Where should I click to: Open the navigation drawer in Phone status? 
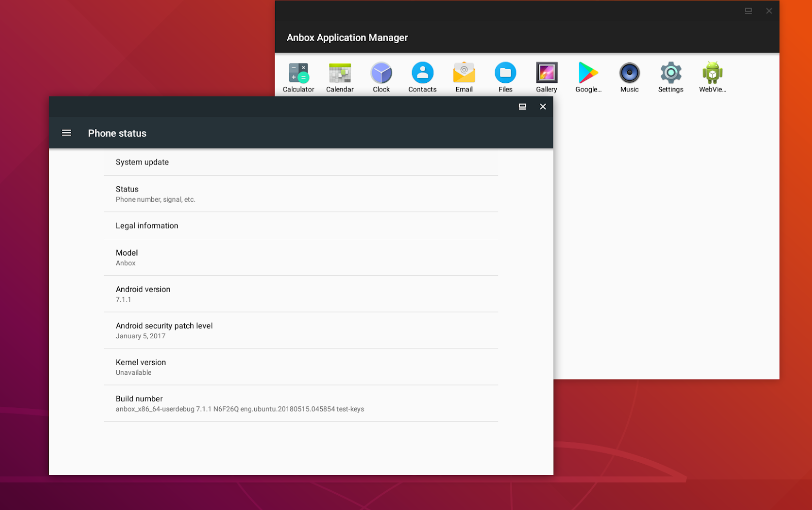point(66,133)
